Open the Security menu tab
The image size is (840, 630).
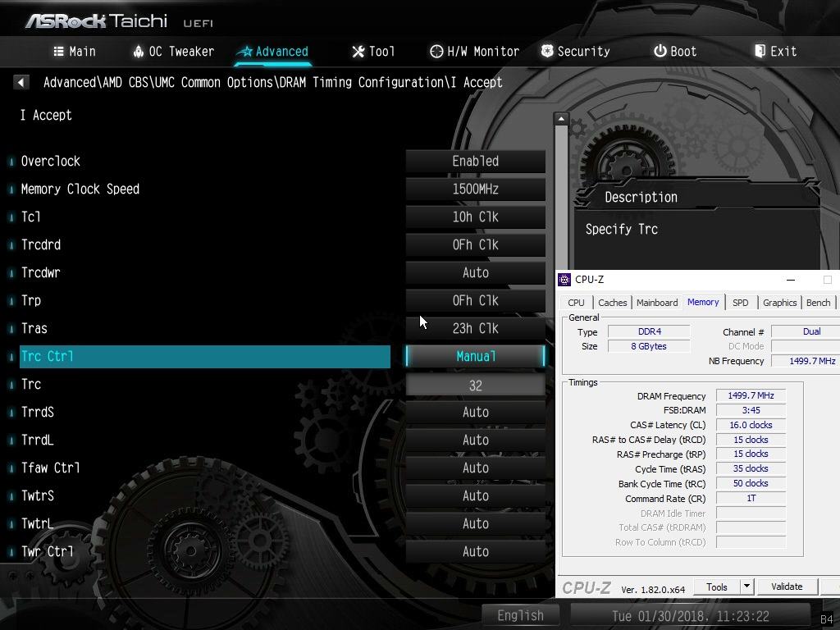click(575, 52)
